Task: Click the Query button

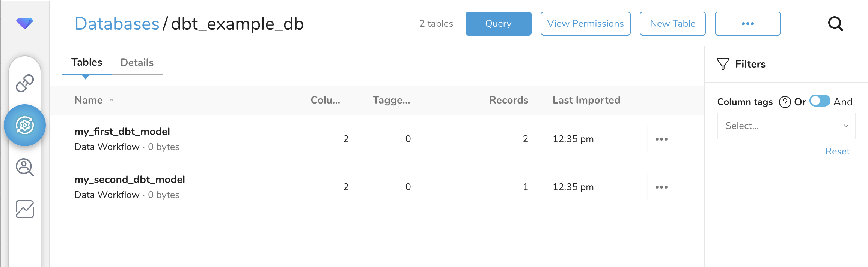Action: tap(498, 24)
